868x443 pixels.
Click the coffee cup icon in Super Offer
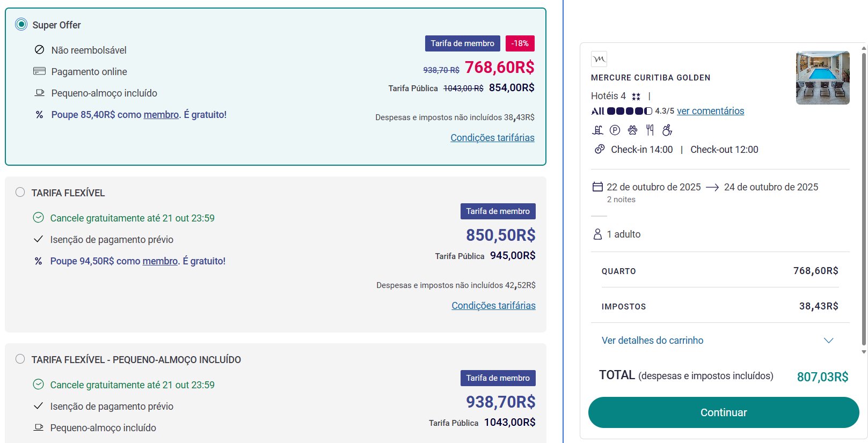pos(39,93)
